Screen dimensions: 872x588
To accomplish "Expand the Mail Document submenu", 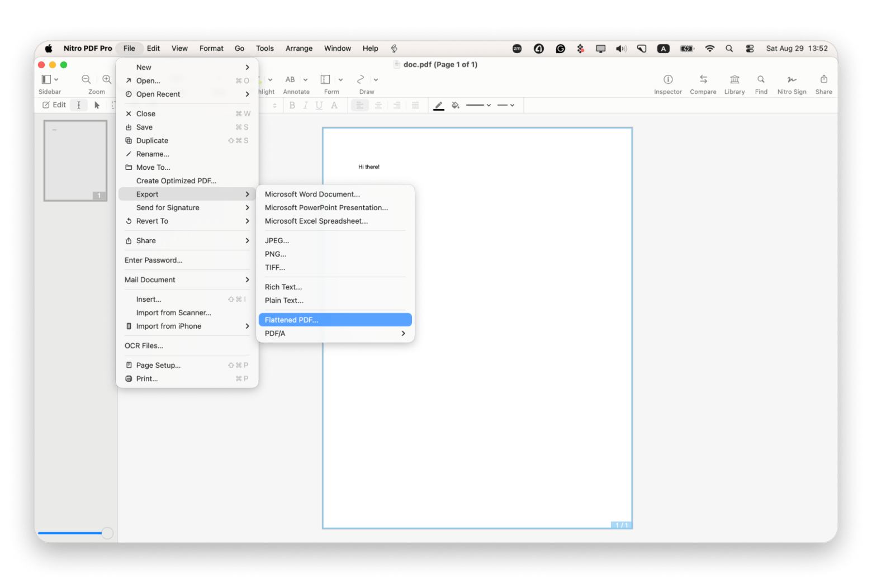I will point(187,279).
